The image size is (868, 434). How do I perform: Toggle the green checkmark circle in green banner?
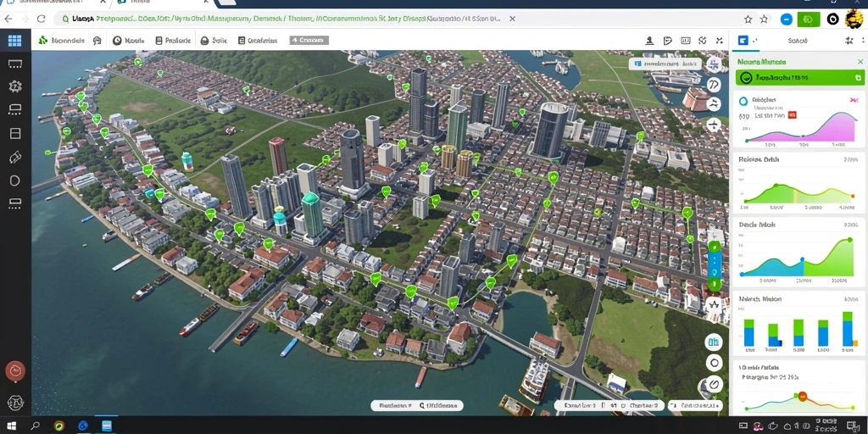tap(746, 78)
